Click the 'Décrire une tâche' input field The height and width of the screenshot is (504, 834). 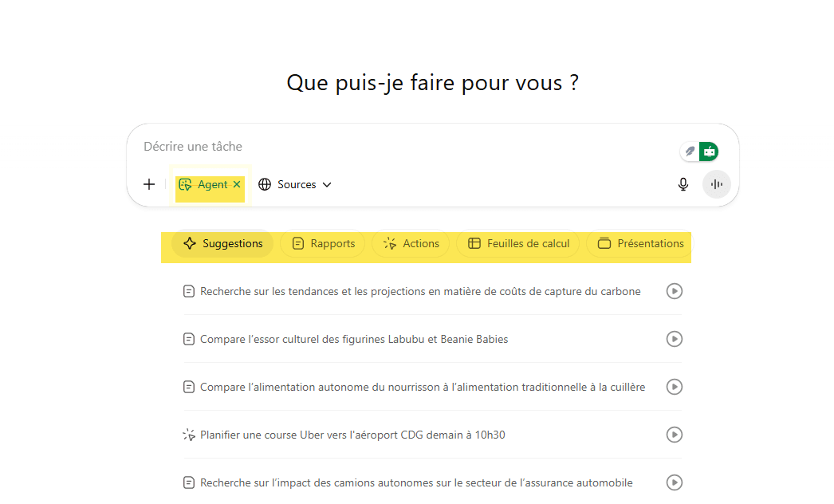click(x=399, y=147)
